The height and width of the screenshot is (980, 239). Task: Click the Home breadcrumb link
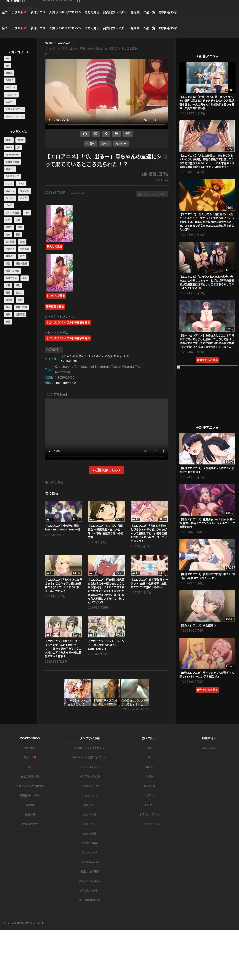[49, 43]
